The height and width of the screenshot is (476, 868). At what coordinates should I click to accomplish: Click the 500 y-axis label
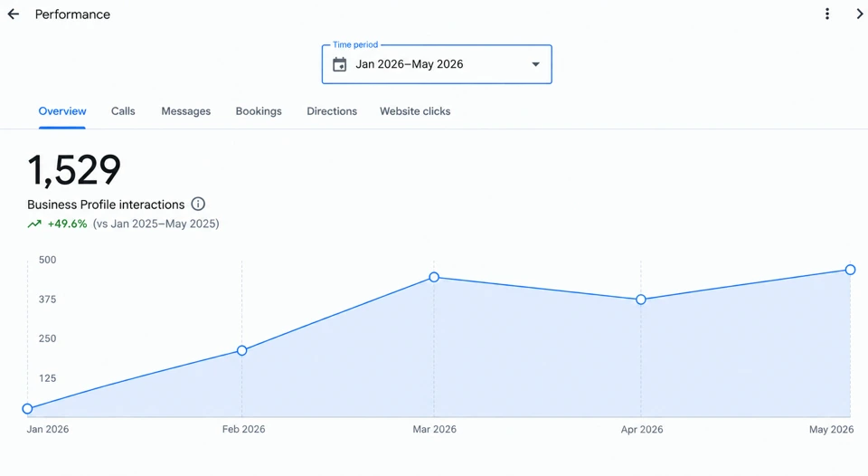click(48, 260)
